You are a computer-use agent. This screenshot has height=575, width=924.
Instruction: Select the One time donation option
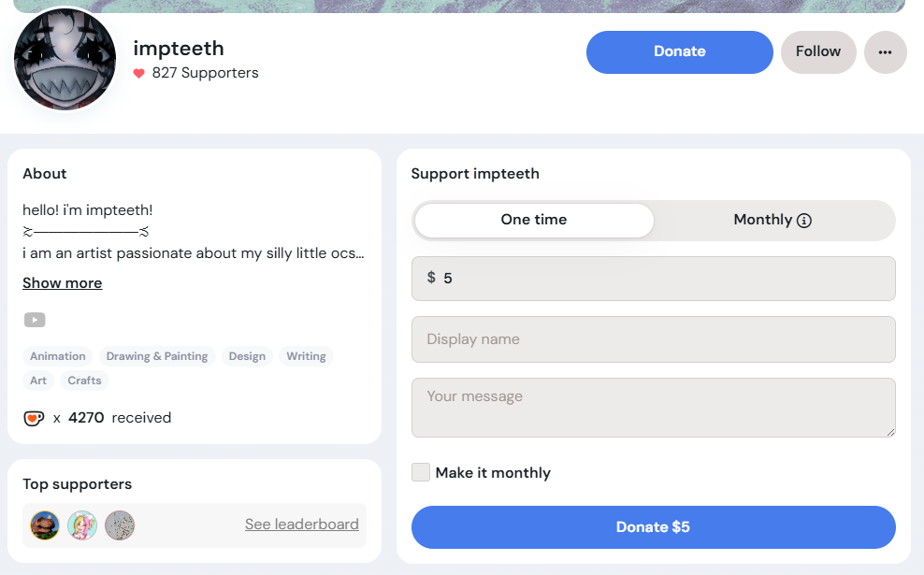(x=534, y=220)
